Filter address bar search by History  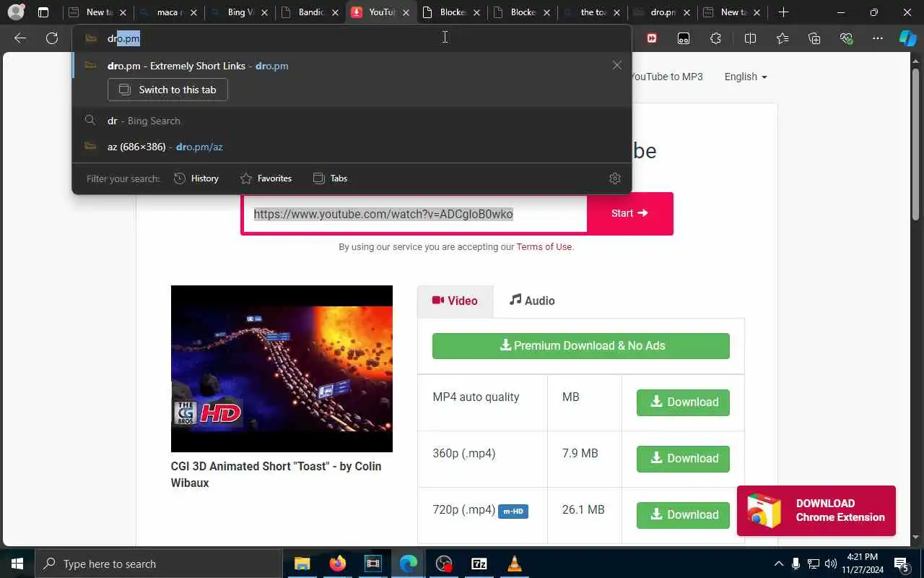point(196,178)
